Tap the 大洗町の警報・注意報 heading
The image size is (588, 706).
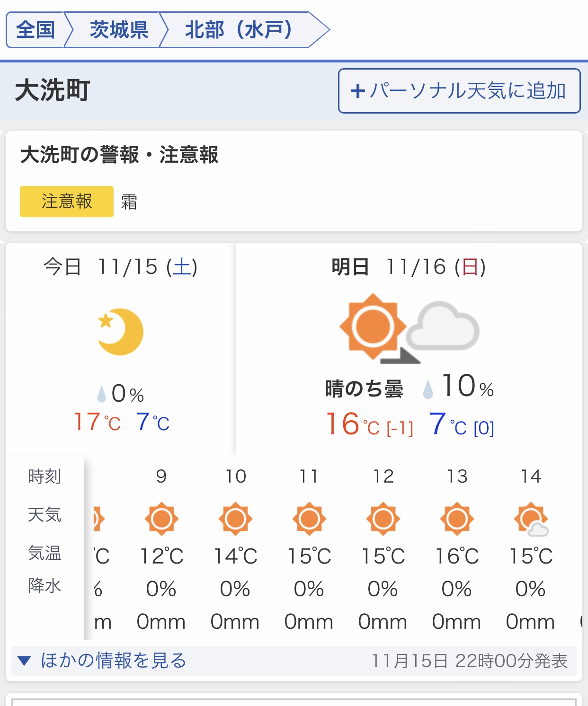tap(119, 155)
